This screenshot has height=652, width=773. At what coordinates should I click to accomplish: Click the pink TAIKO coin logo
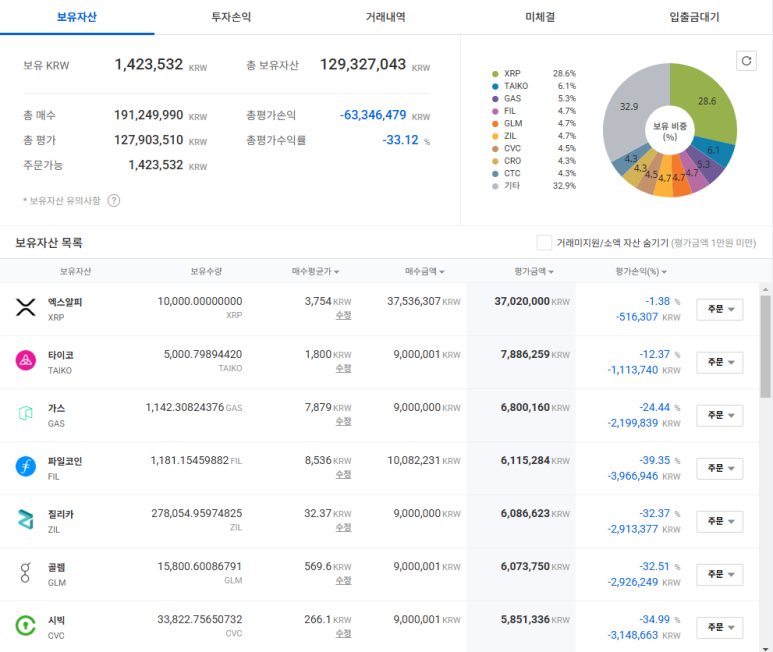(26, 360)
